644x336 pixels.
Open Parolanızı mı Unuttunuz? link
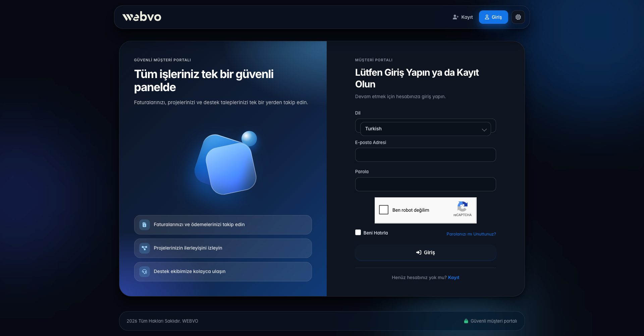(x=471, y=234)
